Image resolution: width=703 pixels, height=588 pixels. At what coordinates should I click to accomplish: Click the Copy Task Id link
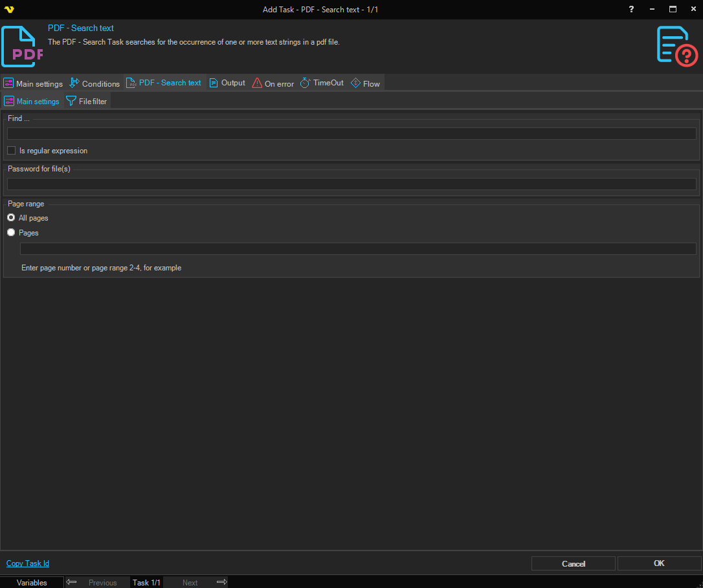point(28,563)
